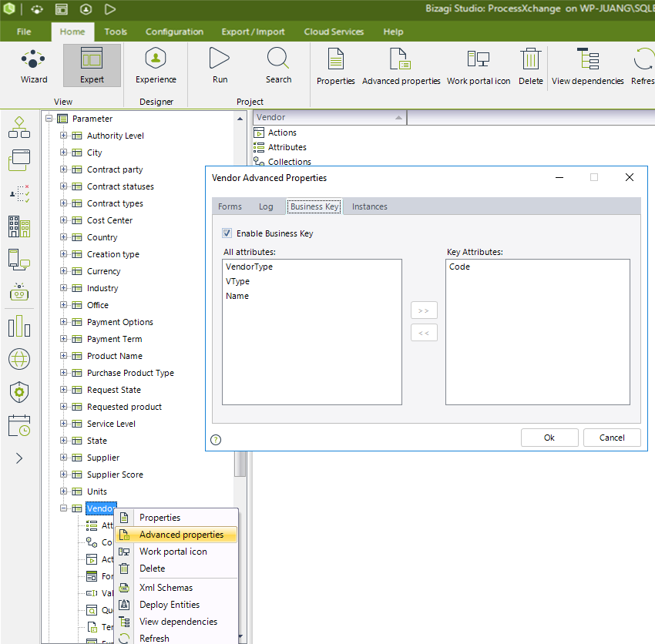Choose Xml Schemas in context menu
The height and width of the screenshot is (644, 655).
(x=176, y=588)
